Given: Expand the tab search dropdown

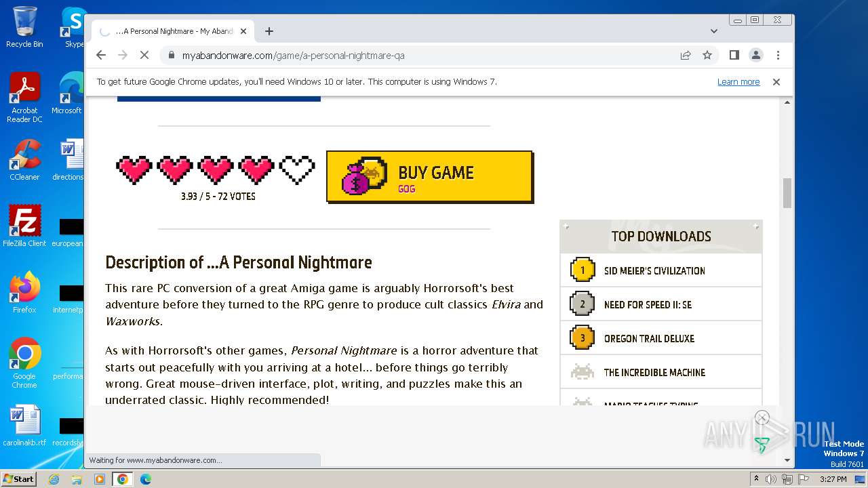Looking at the screenshot, I should (x=713, y=31).
